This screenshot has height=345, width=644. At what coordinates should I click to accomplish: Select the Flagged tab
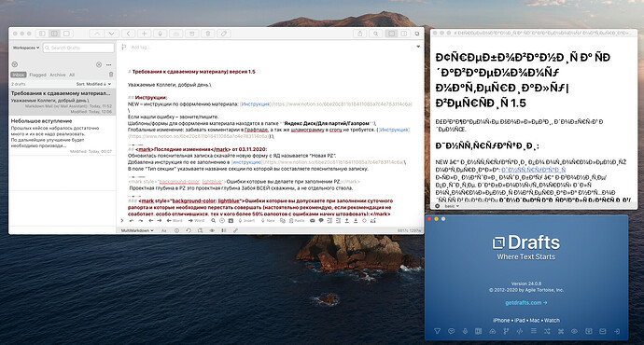click(37, 75)
